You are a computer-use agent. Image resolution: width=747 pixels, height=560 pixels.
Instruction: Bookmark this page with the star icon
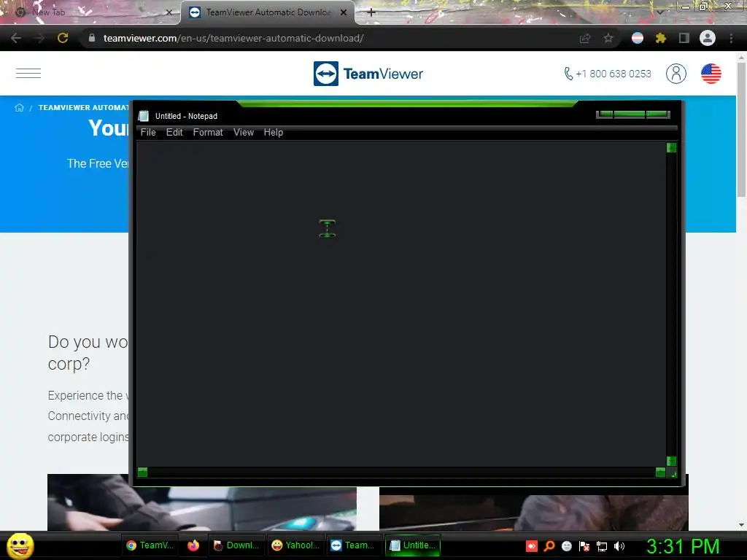pyautogui.click(x=608, y=38)
